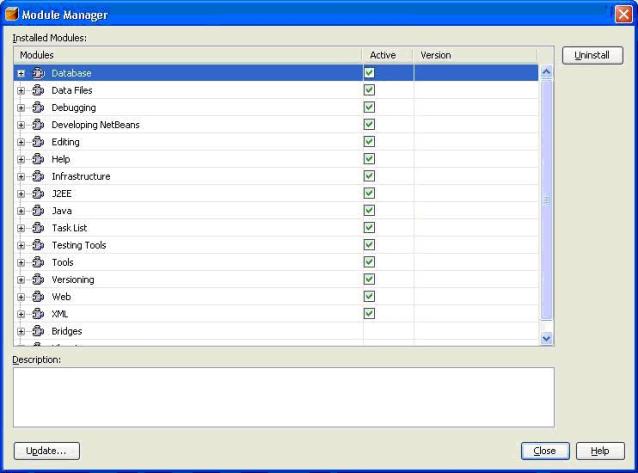
Task: Expand the Developing NetBeans tree node
Action: (21, 125)
